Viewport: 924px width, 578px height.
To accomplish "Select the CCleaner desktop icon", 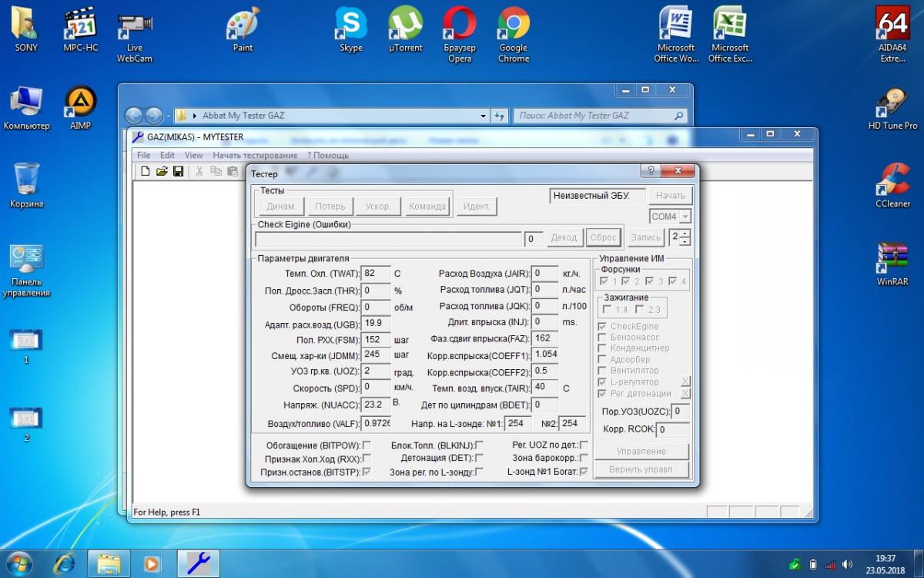I will click(892, 185).
